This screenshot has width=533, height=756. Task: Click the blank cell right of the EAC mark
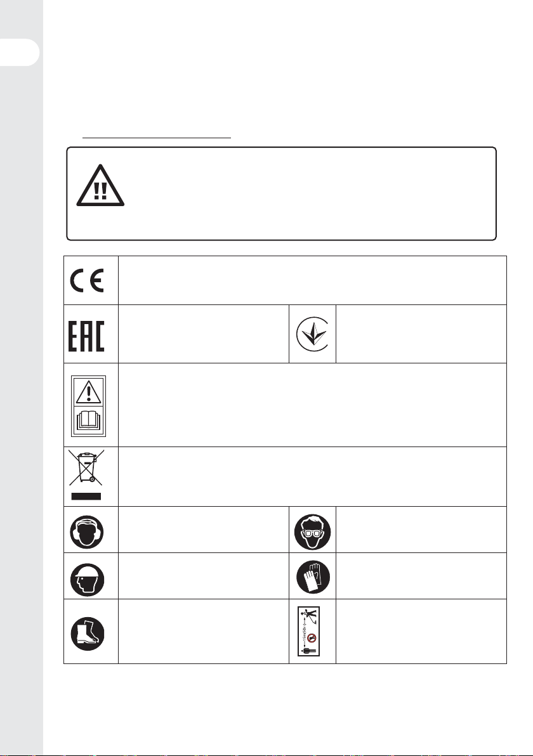[204, 334]
